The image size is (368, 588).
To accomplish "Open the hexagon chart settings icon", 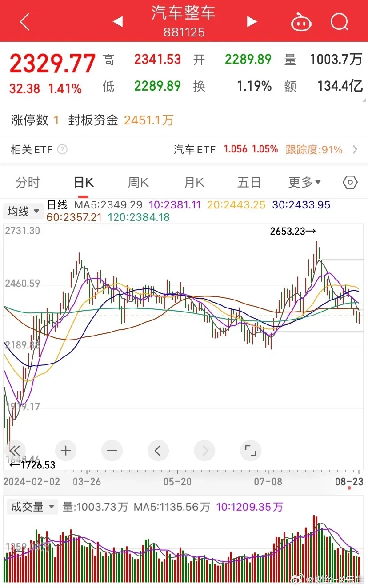I will click(x=350, y=182).
